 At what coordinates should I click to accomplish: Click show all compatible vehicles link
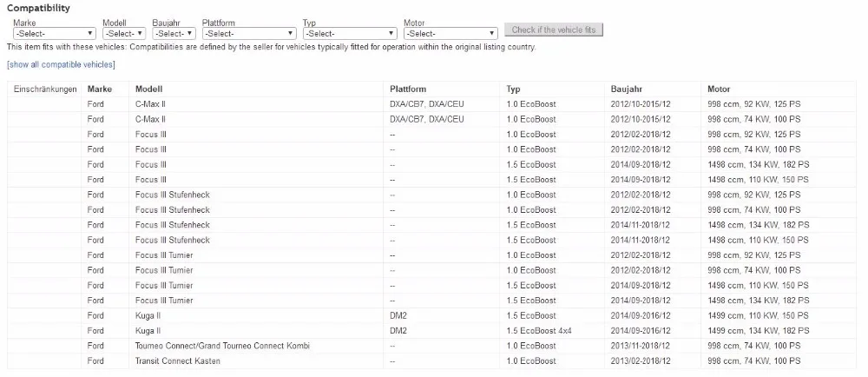(x=61, y=65)
